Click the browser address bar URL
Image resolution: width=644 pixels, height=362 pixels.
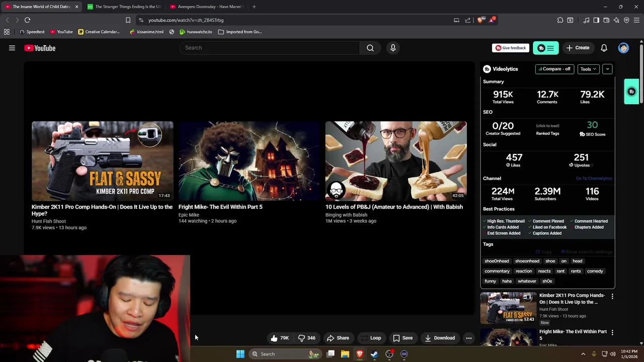pos(186,20)
